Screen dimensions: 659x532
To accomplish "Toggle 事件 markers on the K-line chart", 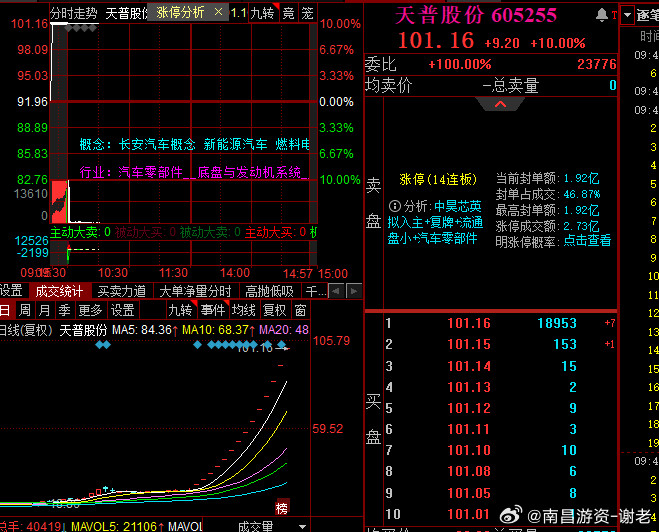I will click(x=214, y=310).
